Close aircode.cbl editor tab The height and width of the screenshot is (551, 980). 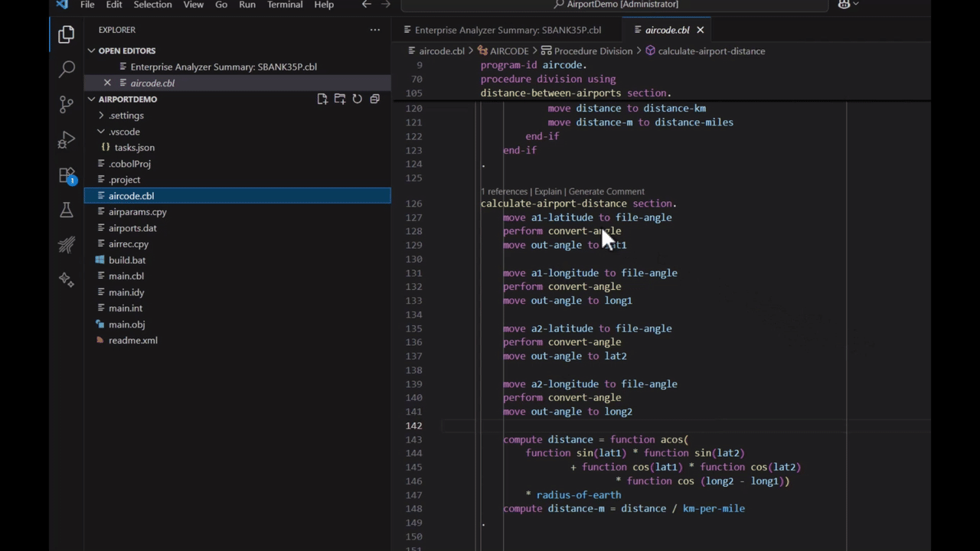click(700, 30)
